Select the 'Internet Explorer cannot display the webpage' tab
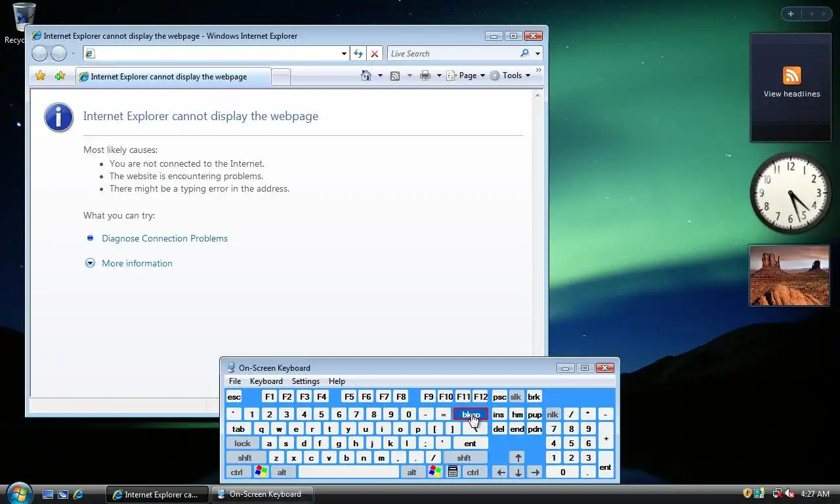The width and height of the screenshot is (840, 504). click(173, 77)
